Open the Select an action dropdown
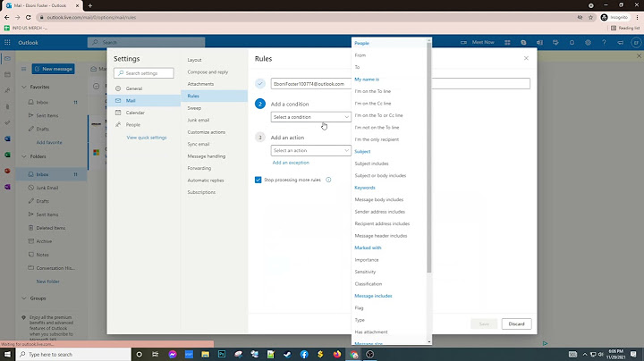The height and width of the screenshot is (361, 644). point(311,150)
